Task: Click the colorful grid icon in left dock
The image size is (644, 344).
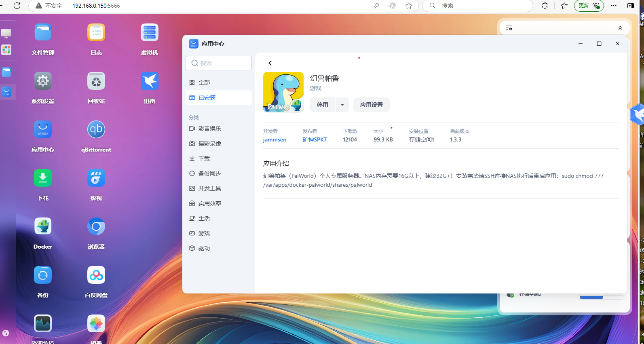Action: (x=6, y=50)
